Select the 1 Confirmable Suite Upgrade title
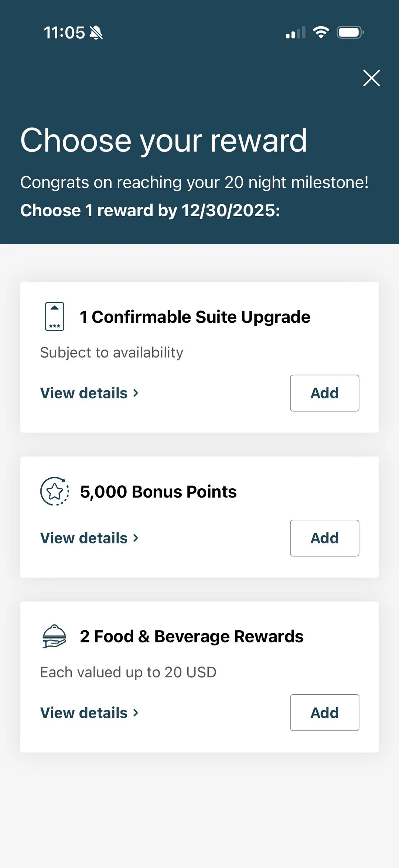Image resolution: width=399 pixels, height=868 pixels. pyautogui.click(x=195, y=317)
